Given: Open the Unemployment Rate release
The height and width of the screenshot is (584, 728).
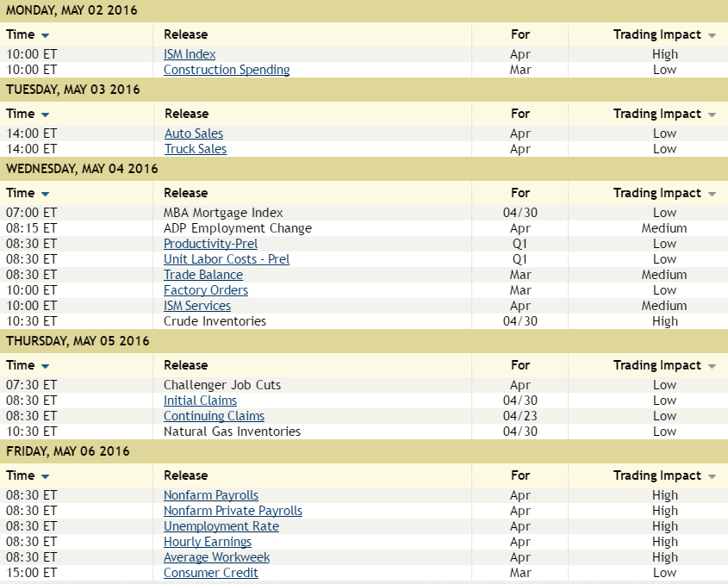Looking at the screenshot, I should 221,526.
